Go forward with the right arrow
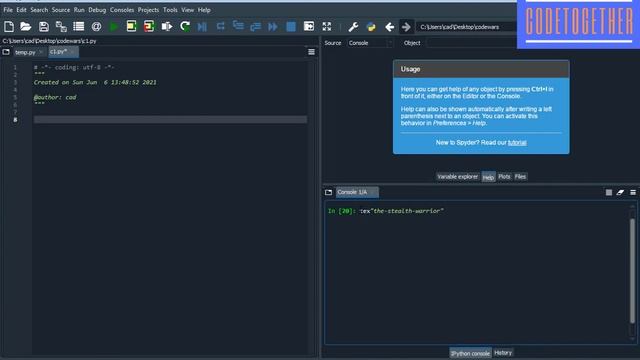The width and height of the screenshot is (640, 360). [x=406, y=27]
